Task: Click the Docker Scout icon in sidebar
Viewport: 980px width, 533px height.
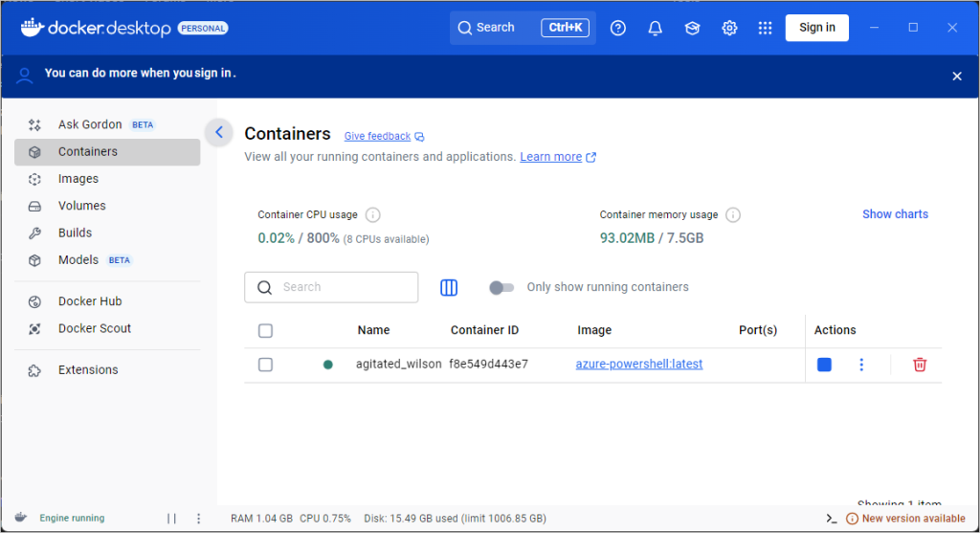Action: (x=35, y=328)
